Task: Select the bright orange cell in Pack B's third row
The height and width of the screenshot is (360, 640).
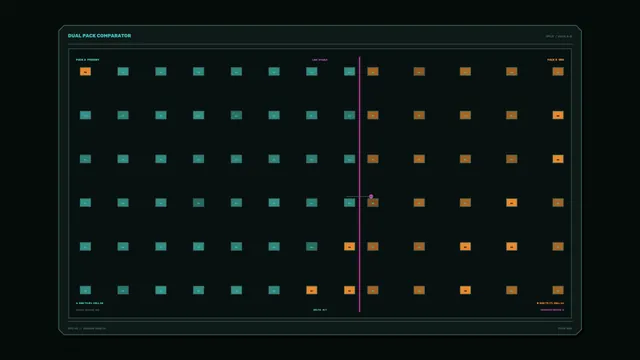Action: tap(558, 159)
